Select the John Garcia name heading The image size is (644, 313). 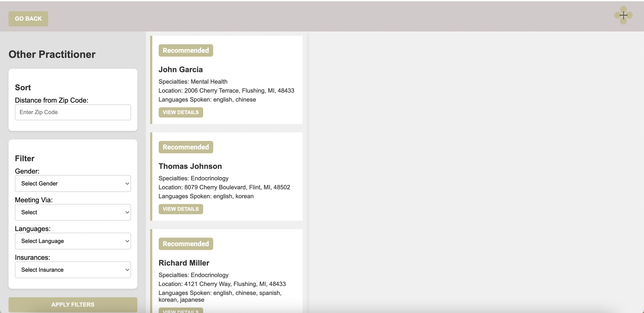[x=181, y=70]
